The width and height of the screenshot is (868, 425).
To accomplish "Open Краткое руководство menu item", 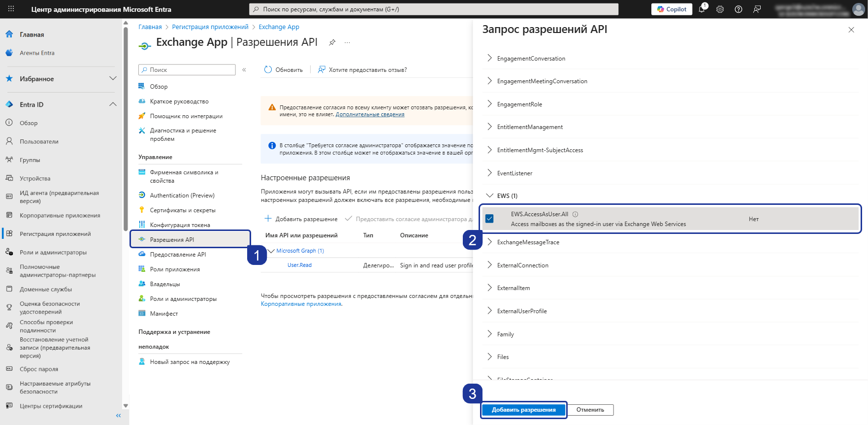I will 179,101.
